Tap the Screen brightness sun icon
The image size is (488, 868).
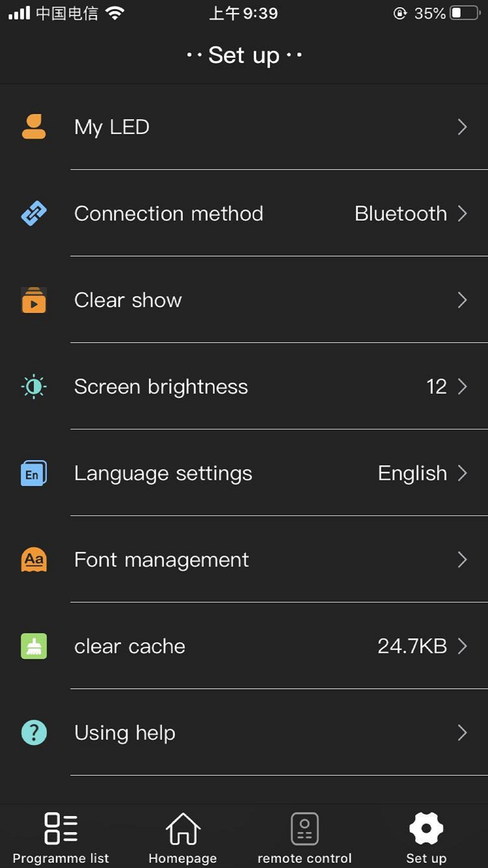(34, 387)
